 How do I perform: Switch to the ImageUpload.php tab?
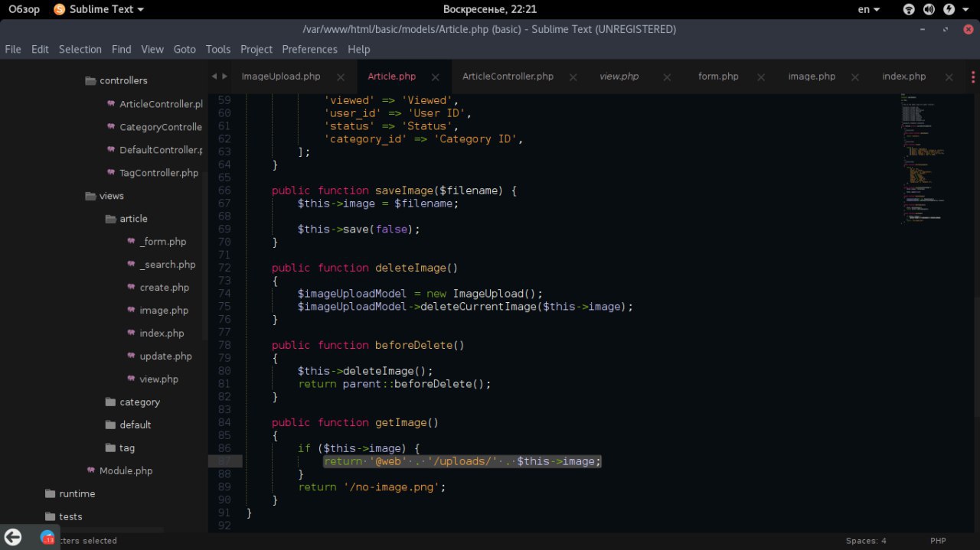click(281, 76)
